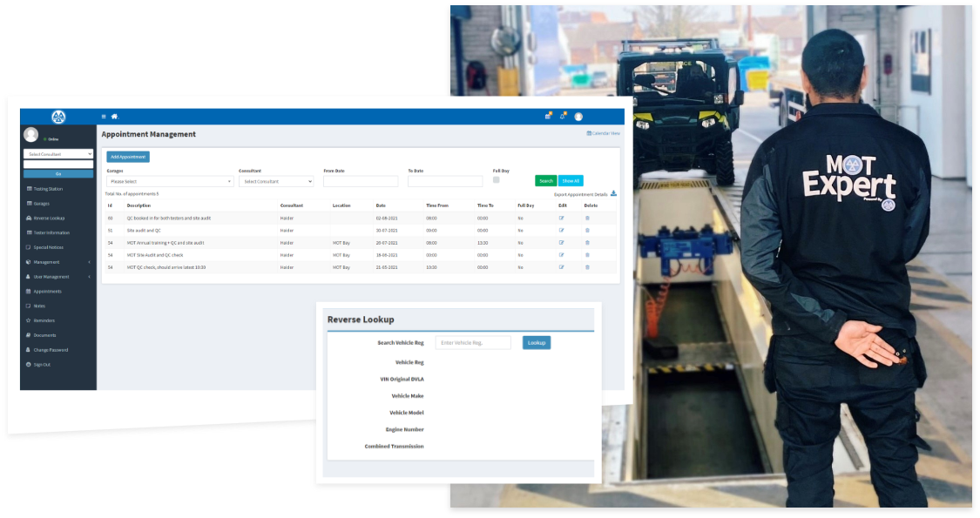Delete the MOT Annual training appointment
The image size is (980, 518).
[x=587, y=242]
